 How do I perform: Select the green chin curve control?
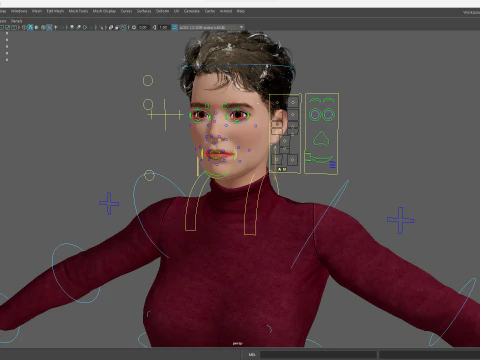[x=217, y=175]
